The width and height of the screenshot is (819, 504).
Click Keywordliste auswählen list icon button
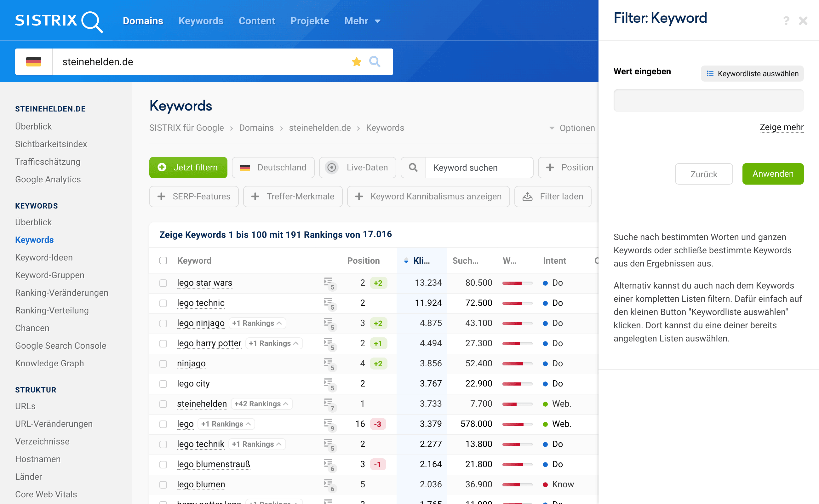pos(752,73)
